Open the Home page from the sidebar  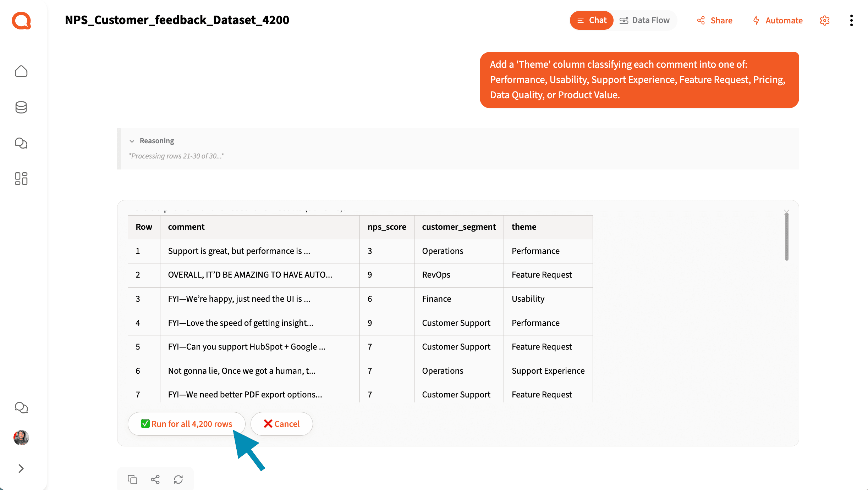[21, 71]
